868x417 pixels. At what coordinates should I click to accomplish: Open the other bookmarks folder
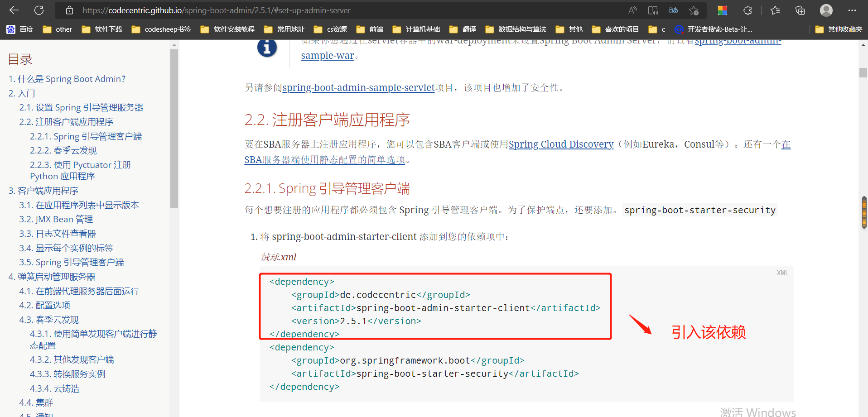pyautogui.click(x=58, y=29)
